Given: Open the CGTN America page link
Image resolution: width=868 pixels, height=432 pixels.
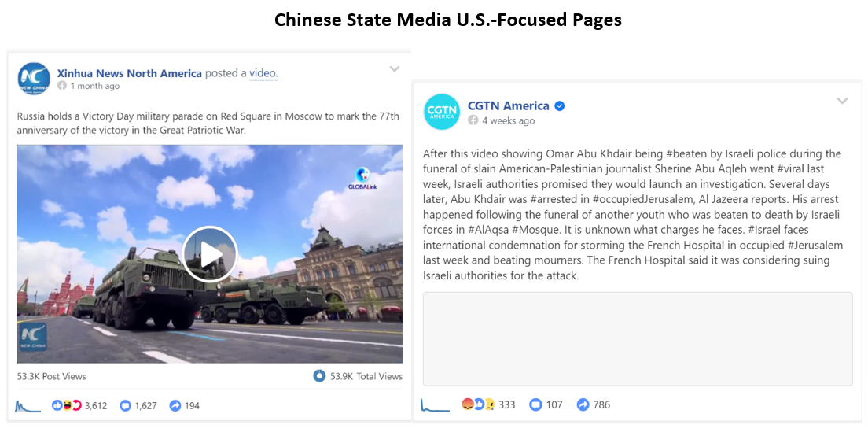Looking at the screenshot, I should coord(508,105).
